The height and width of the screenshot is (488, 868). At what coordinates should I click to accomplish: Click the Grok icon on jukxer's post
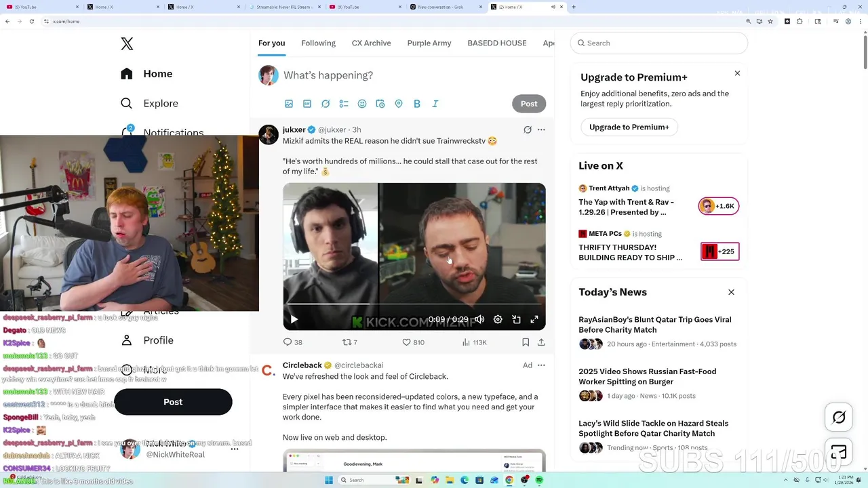click(x=528, y=129)
